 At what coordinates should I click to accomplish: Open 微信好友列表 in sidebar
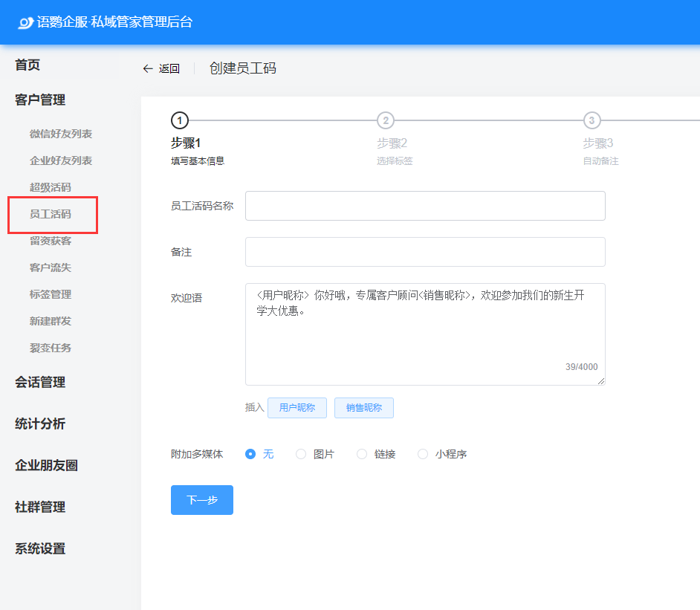(x=61, y=134)
